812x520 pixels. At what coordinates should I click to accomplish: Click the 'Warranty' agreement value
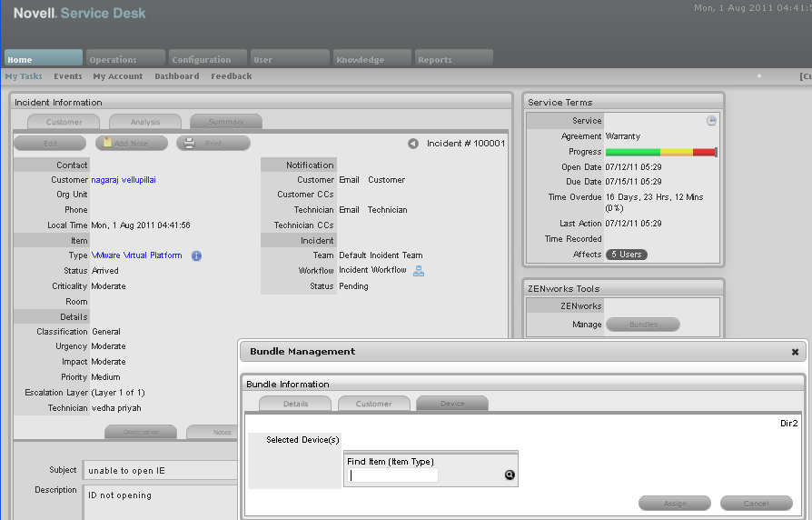623,136
